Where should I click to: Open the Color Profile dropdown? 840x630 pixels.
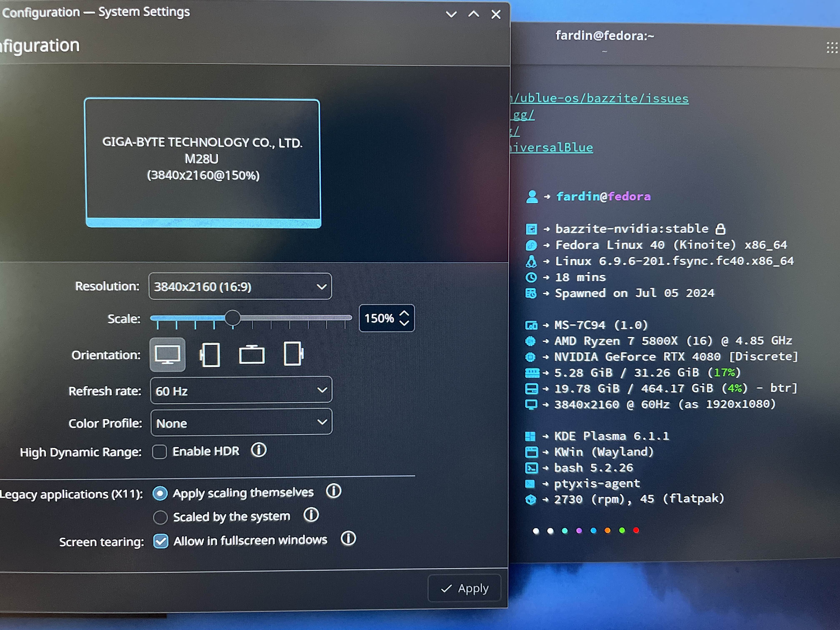[241, 422]
